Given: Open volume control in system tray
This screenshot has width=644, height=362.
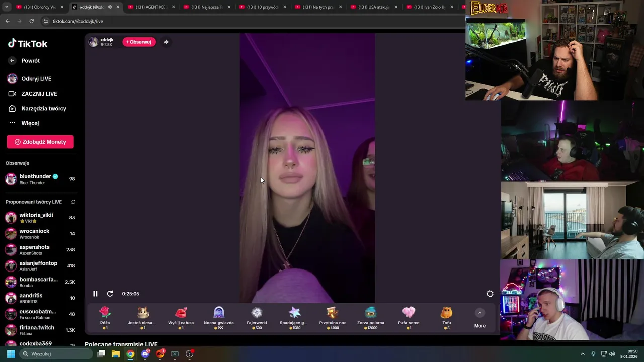Looking at the screenshot, I should pos(612,354).
